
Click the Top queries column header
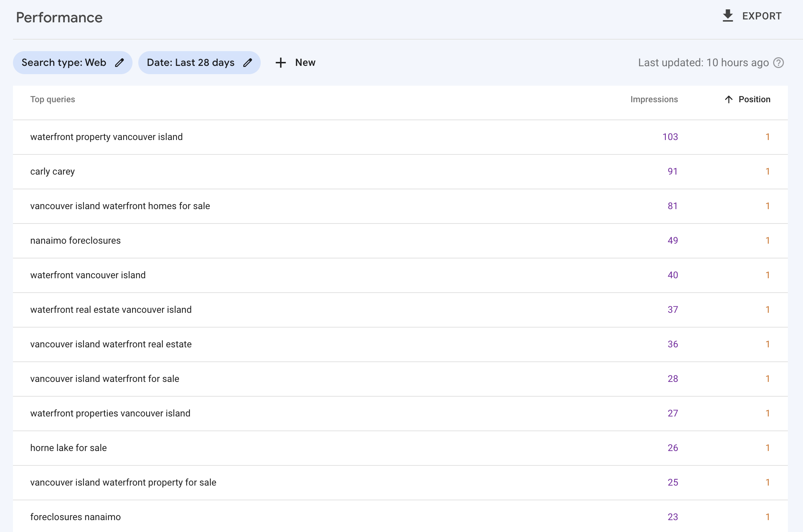[x=53, y=99]
